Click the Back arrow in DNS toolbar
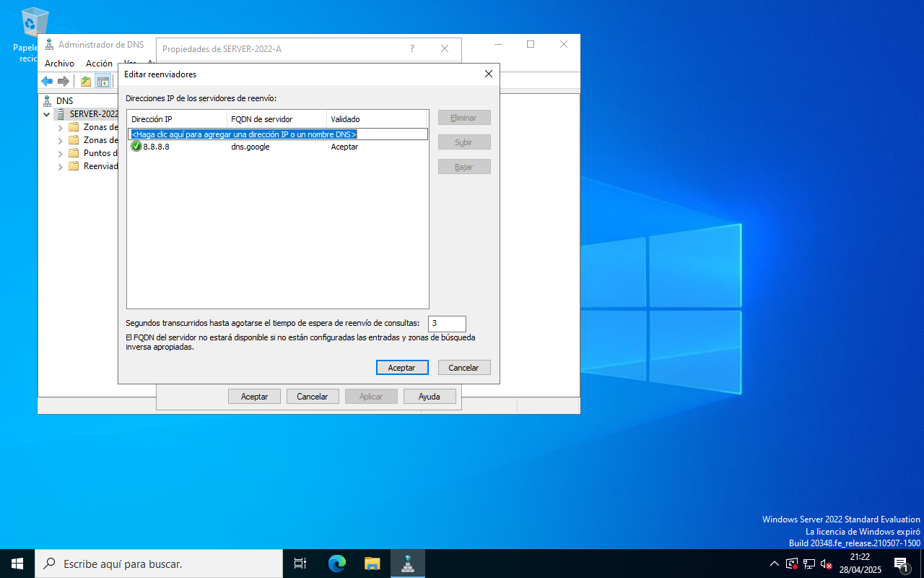This screenshot has height=578, width=924. click(x=47, y=82)
